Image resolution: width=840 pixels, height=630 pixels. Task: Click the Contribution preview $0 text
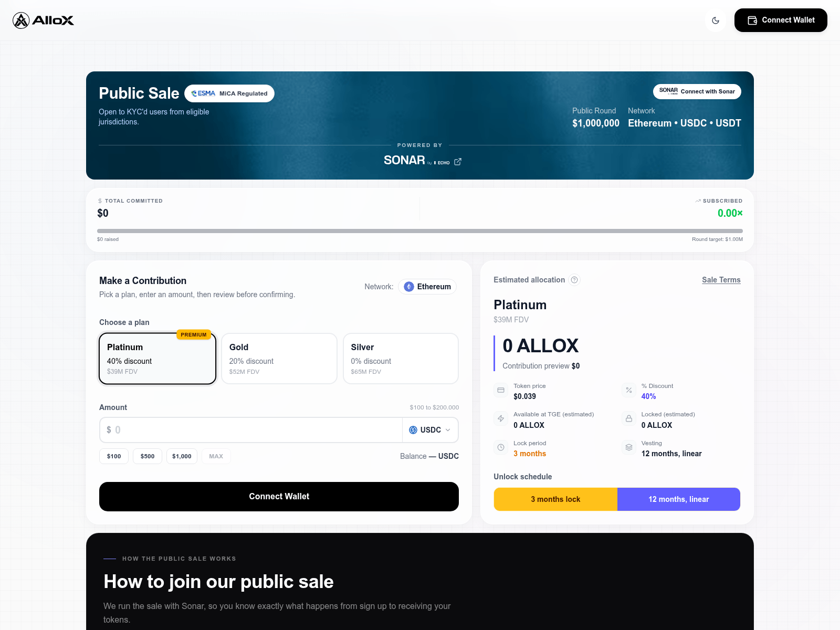541,366
